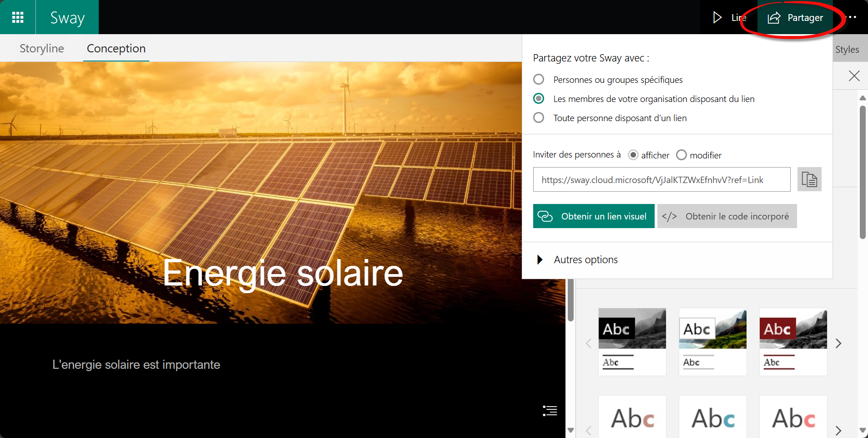
Task: Click the Partager share button
Action: [x=795, y=18]
